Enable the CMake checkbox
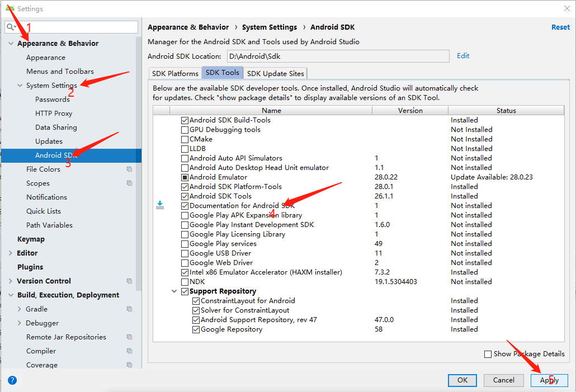This screenshot has width=576, height=392. (185, 139)
